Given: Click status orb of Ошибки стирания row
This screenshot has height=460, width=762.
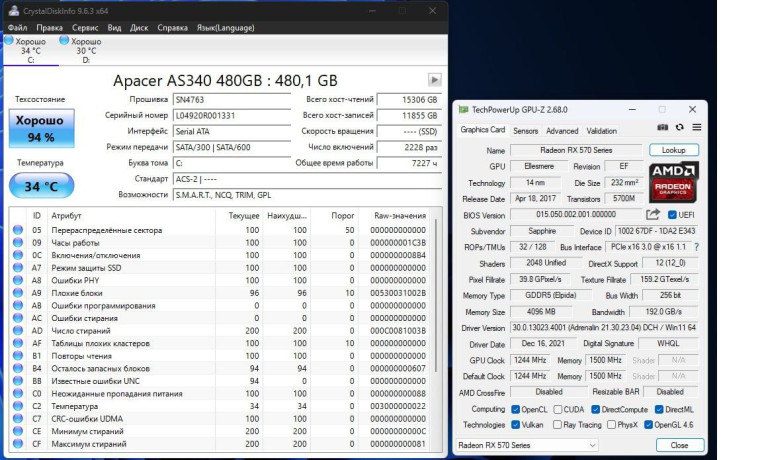Looking at the screenshot, I should (x=18, y=318).
